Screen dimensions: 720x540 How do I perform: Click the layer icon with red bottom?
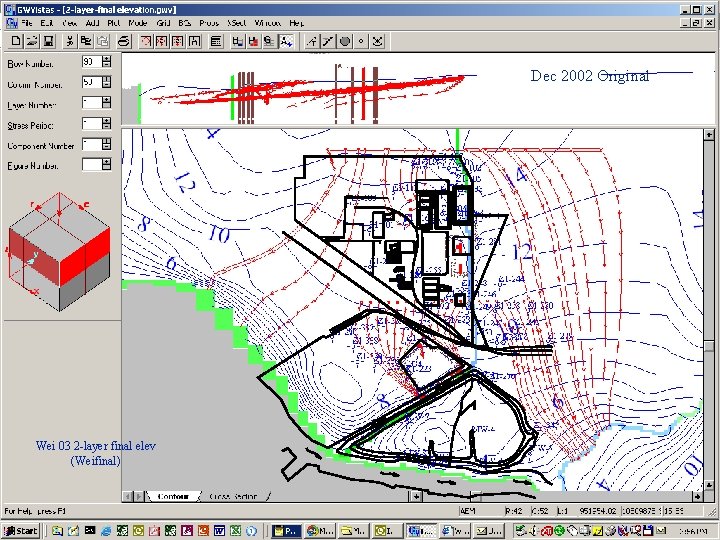[x=253, y=41]
